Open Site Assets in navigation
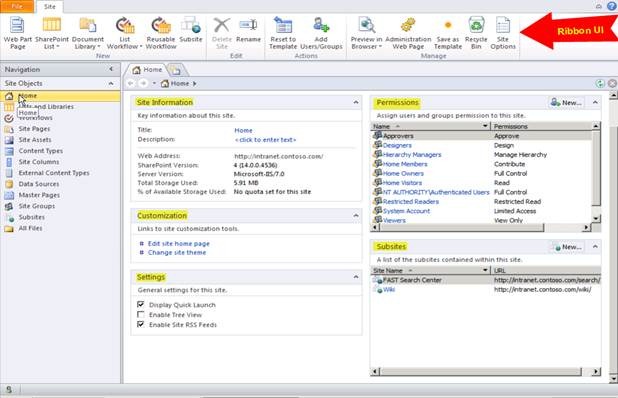Image resolution: width=618 pixels, height=398 pixels. [x=35, y=140]
